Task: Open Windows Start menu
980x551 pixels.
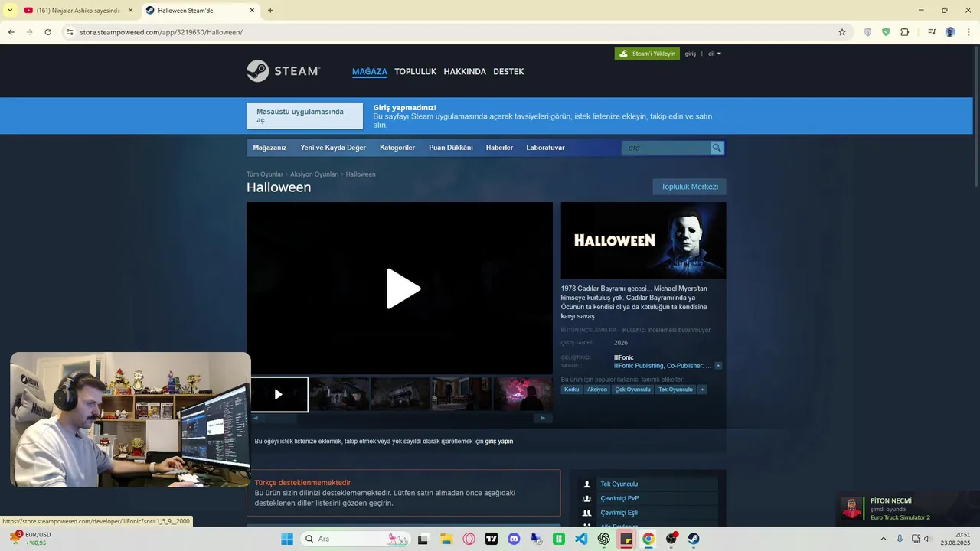Action: pyautogui.click(x=287, y=539)
